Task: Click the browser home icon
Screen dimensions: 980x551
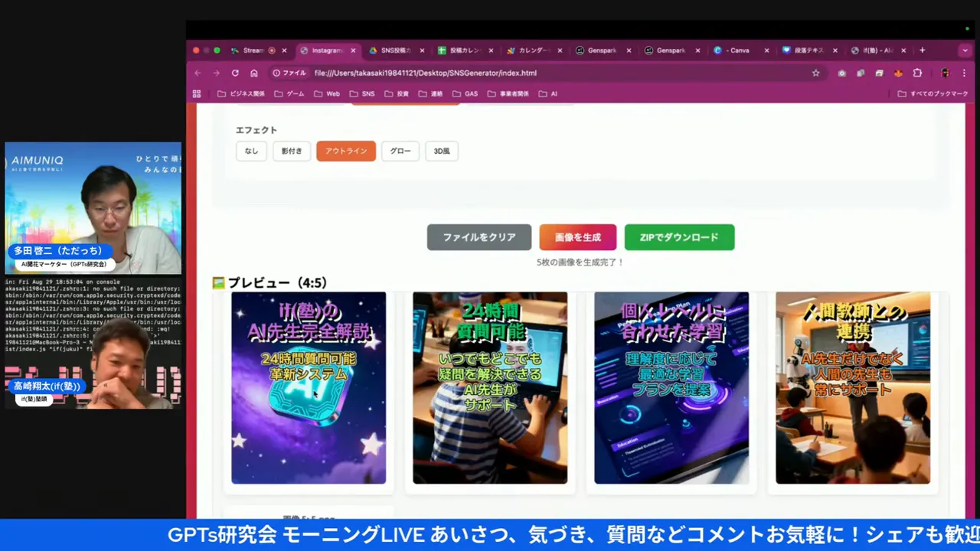Action: point(254,73)
